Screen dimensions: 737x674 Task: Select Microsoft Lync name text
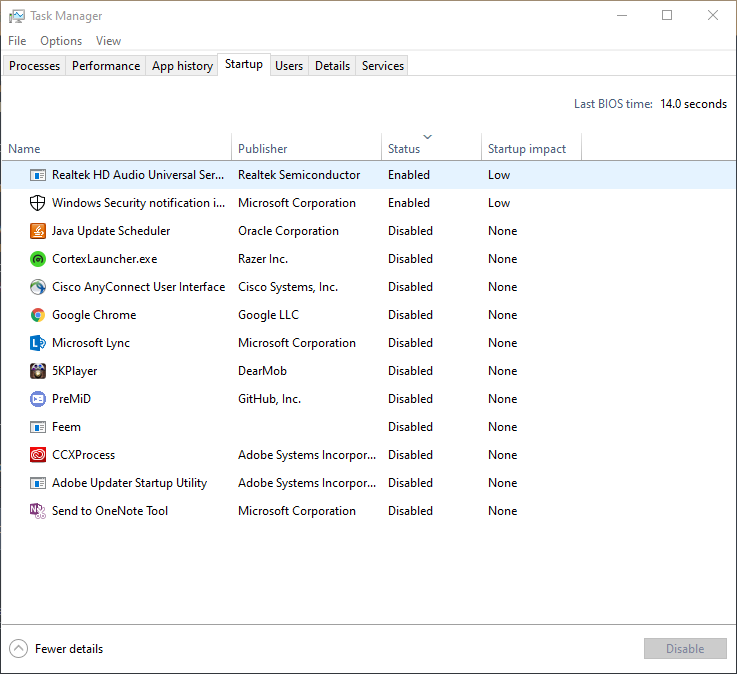point(91,343)
